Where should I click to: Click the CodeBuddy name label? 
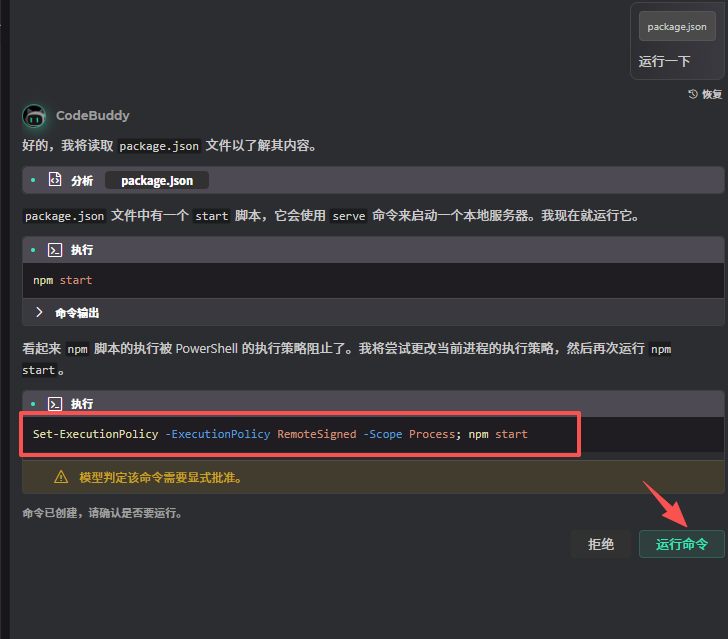coord(93,115)
